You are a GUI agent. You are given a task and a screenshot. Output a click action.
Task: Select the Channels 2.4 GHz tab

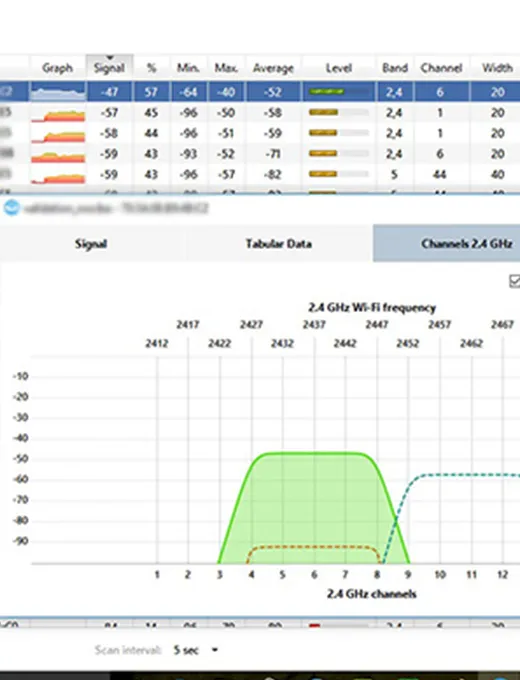pos(447,243)
